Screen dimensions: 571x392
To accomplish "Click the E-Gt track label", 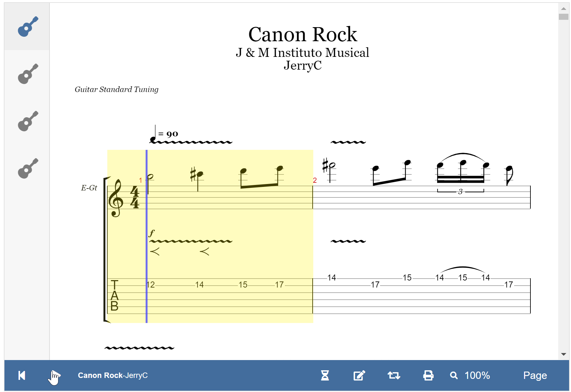I will click(89, 188).
